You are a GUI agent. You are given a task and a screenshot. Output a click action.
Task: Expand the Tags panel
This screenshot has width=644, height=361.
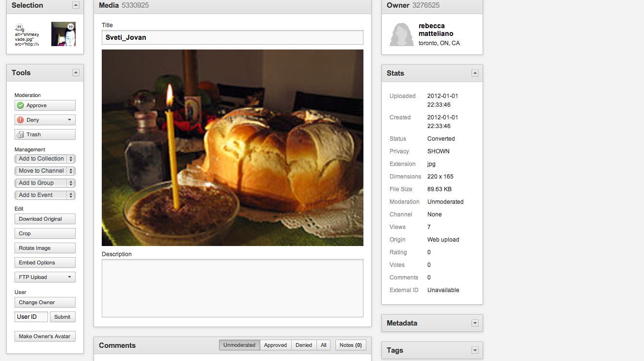click(475, 350)
